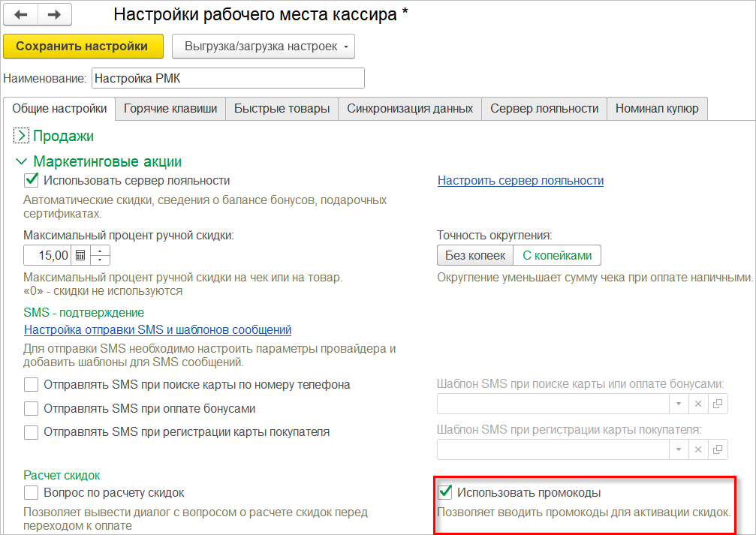This screenshot has width=756, height=535.
Task: Switch to Синхронизация данных tab
Action: pos(410,109)
